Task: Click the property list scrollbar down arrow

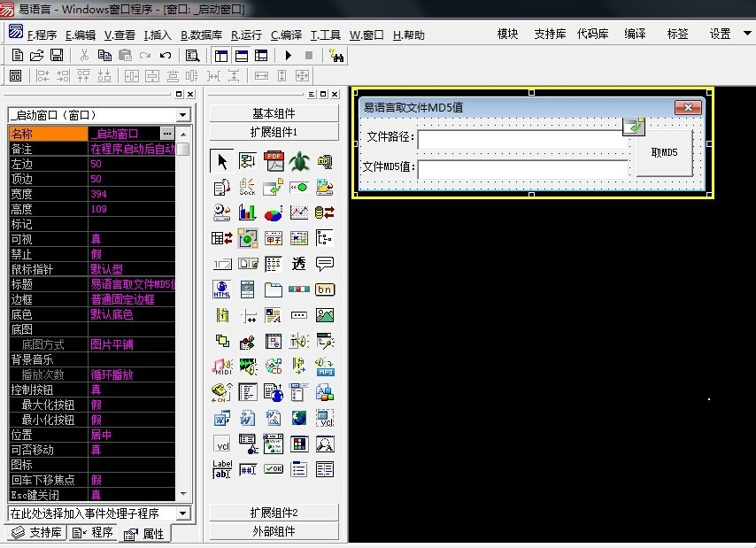Action: pyautogui.click(x=182, y=494)
